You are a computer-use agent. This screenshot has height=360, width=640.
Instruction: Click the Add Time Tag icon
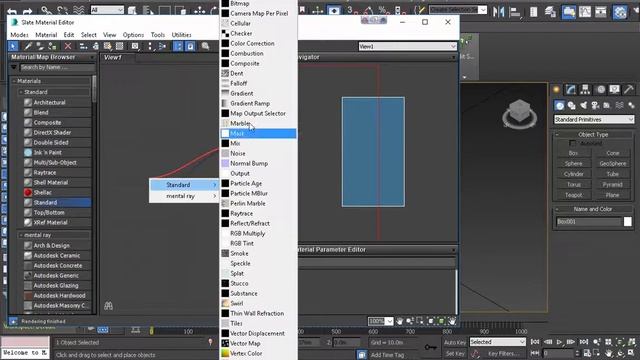coord(362,354)
